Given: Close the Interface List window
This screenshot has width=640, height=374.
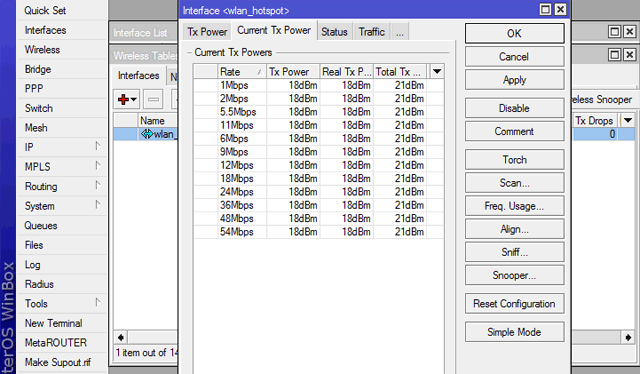Looking at the screenshot, I should [x=630, y=32].
